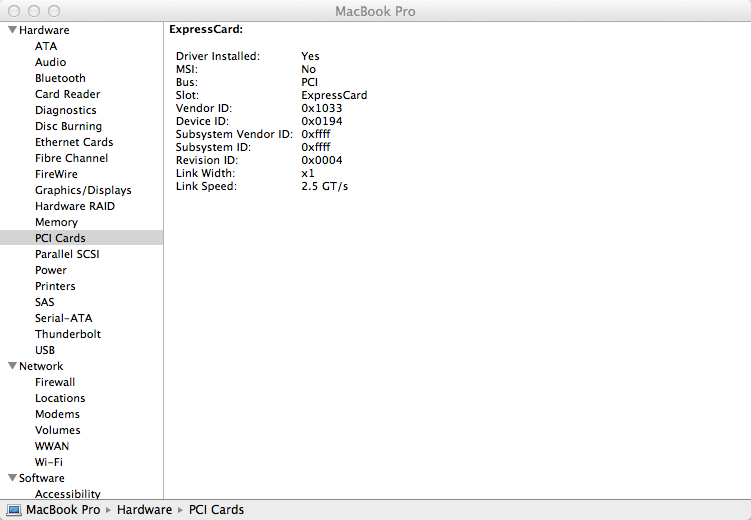Click the Network section header label

point(41,366)
